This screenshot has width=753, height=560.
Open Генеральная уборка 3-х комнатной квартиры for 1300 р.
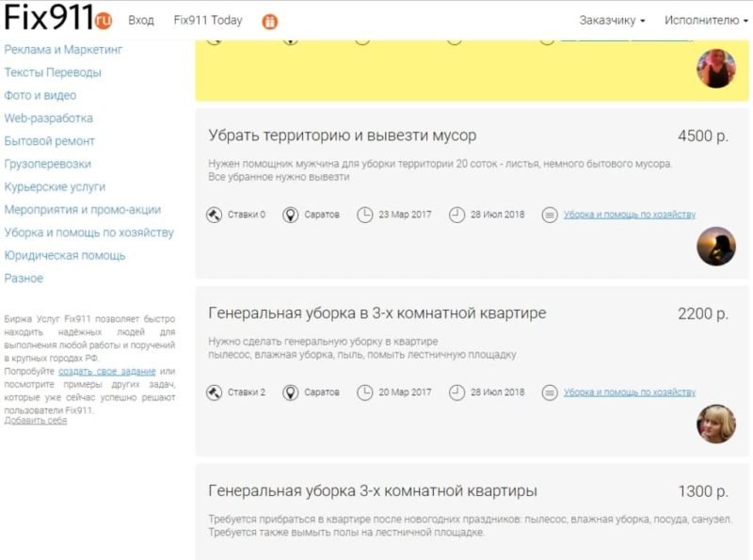(x=373, y=491)
